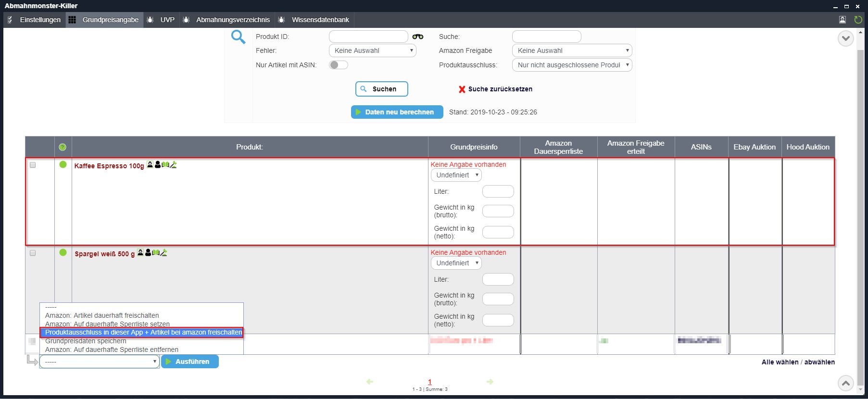Expand the Produktausschluss dropdown
This screenshot has height=399, width=868.
pos(572,65)
